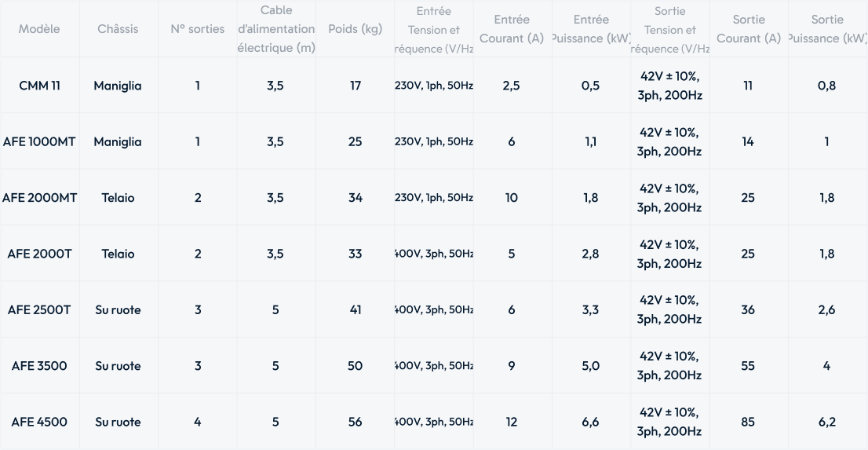The image size is (868, 450).
Task: Click the AFE 2500T model cell
Action: pyautogui.click(x=39, y=309)
